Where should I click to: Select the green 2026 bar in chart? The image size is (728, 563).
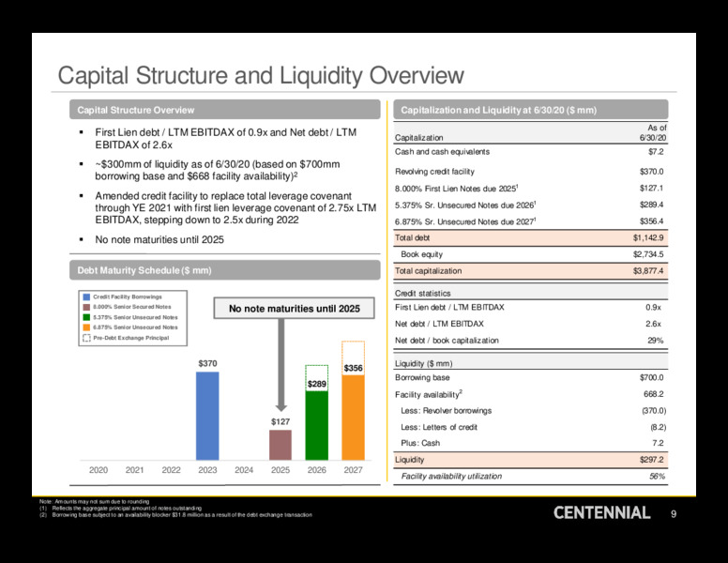(x=317, y=425)
